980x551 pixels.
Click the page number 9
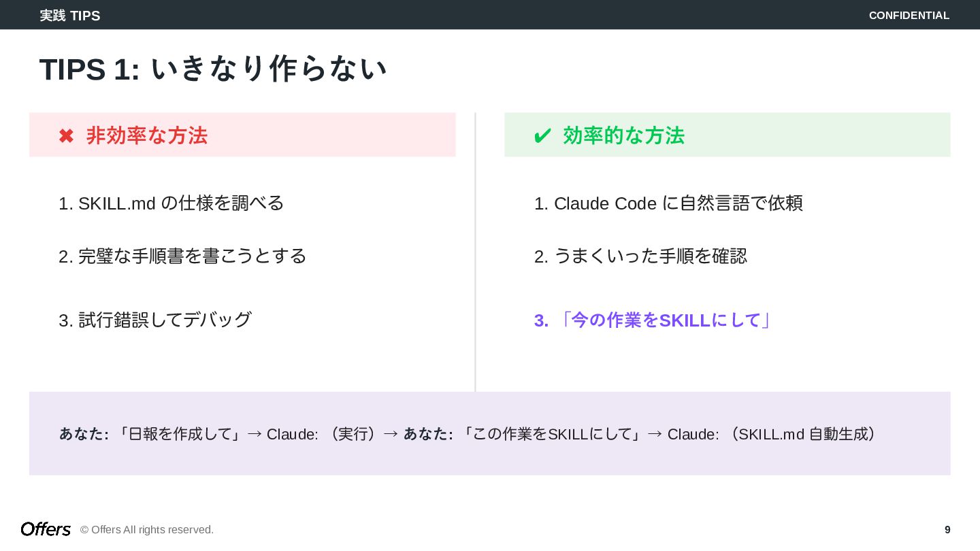point(947,530)
